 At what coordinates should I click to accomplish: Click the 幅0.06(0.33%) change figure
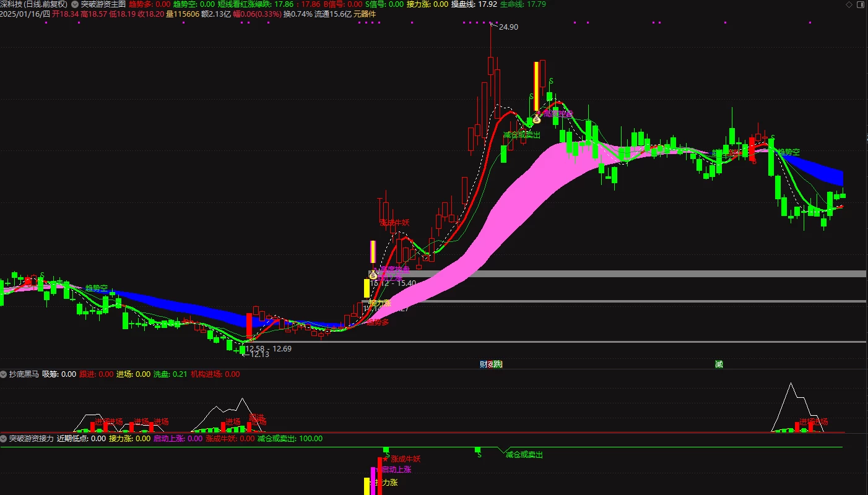pos(257,14)
